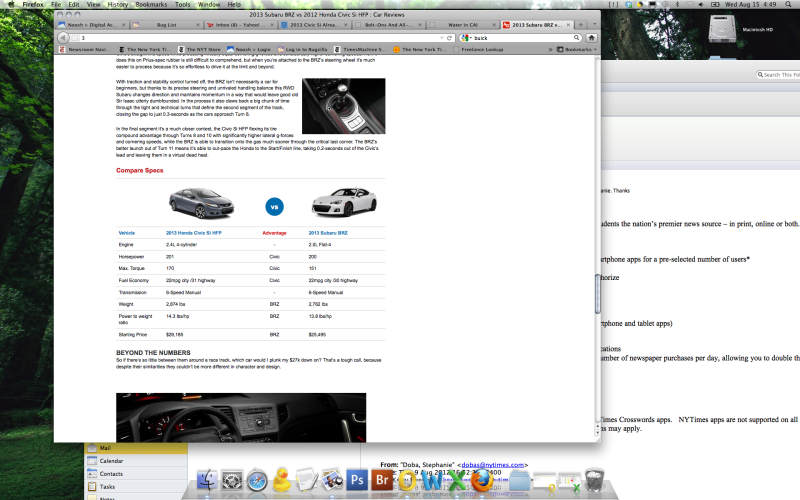
Task: Switch to the Inbox (8) Yahoo tab
Action: (240, 24)
